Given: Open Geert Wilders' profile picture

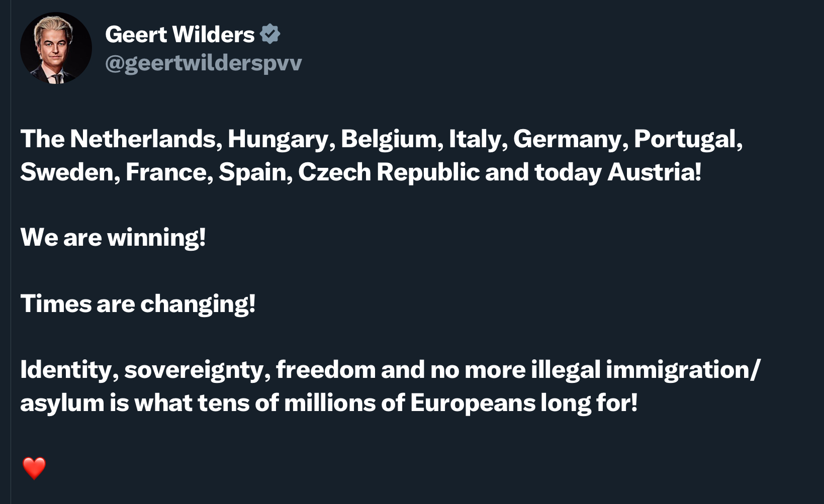Looking at the screenshot, I should click(x=56, y=48).
